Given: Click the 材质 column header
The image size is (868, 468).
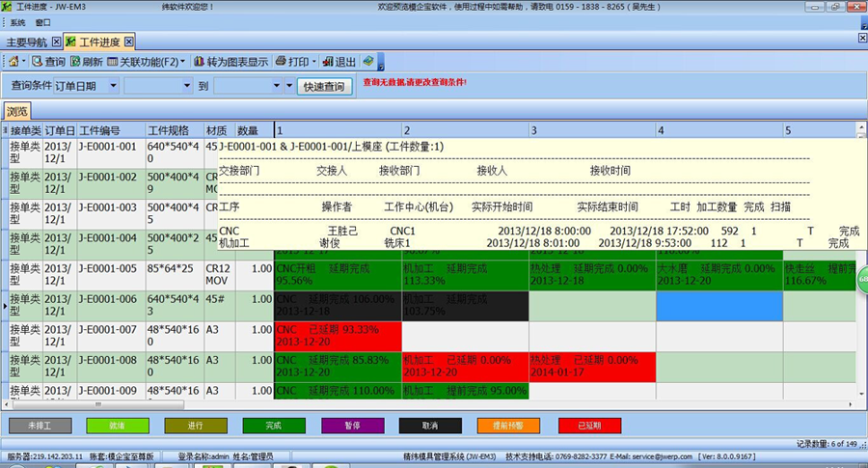Looking at the screenshot, I should click(219, 130).
